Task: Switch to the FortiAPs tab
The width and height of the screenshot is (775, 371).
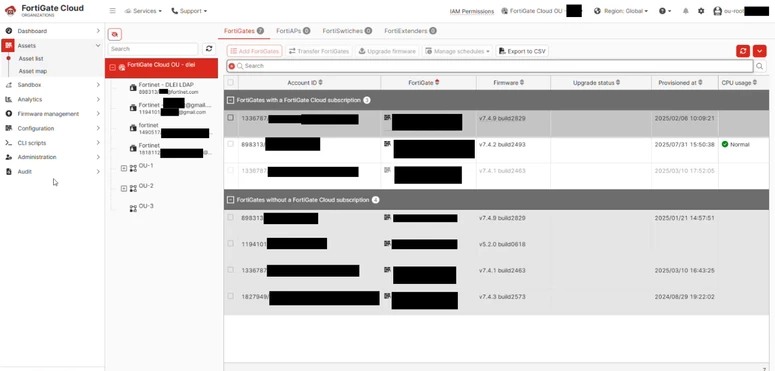Action: tap(293, 31)
